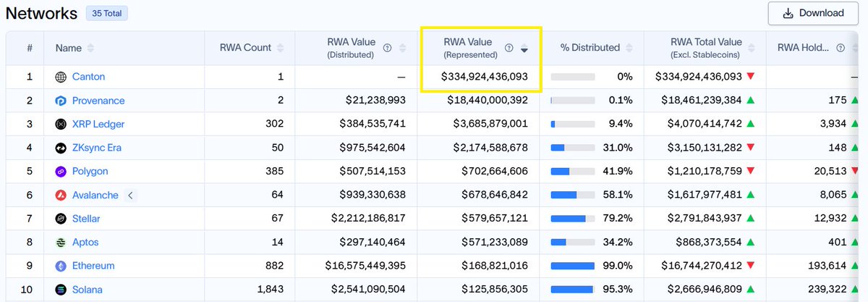This screenshot has width=868, height=302.
Task: Open the Ethereum network link
Action: pos(93,266)
